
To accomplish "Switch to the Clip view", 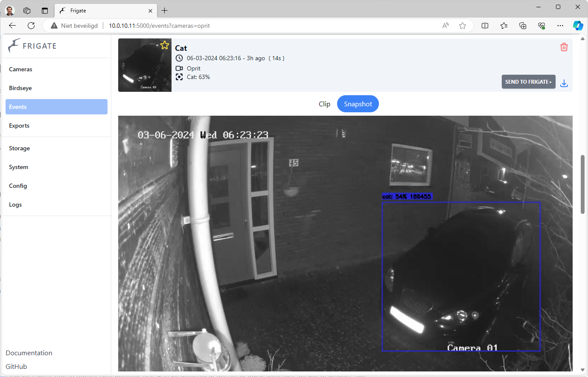I will coord(324,104).
